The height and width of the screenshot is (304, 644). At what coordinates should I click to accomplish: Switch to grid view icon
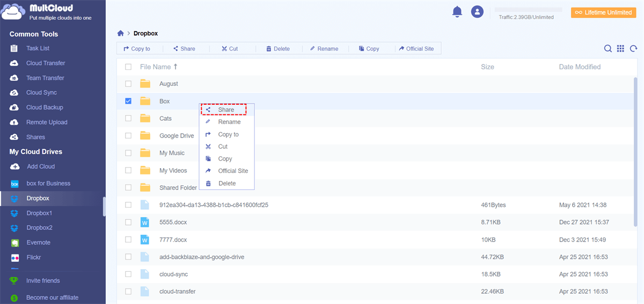[x=620, y=48]
